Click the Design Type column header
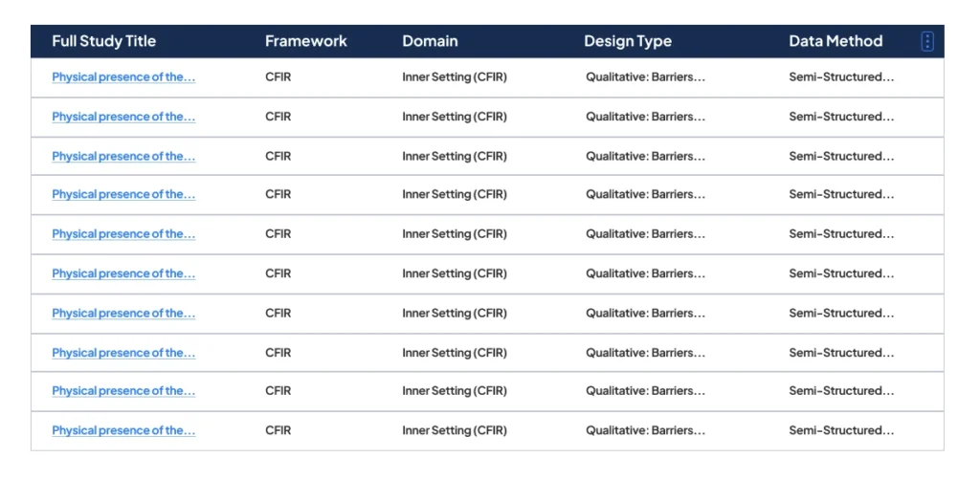 [628, 41]
